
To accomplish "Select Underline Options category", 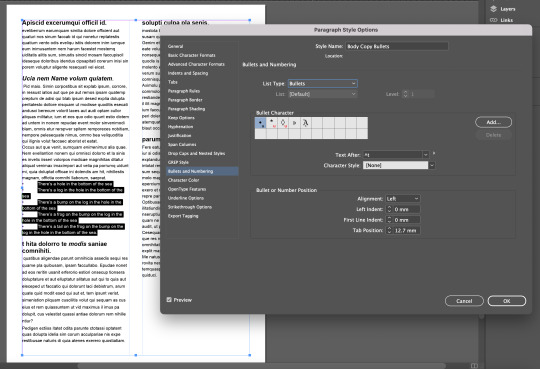I will [186, 198].
